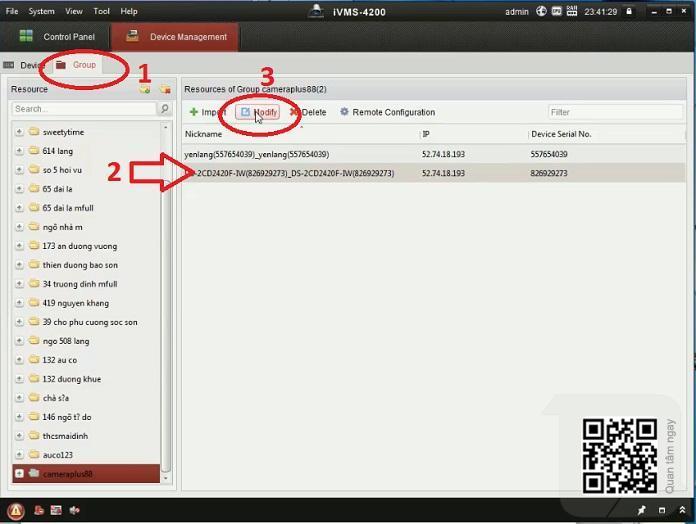Open Remote Configuration
The width and height of the screenshot is (696, 524).
click(387, 112)
